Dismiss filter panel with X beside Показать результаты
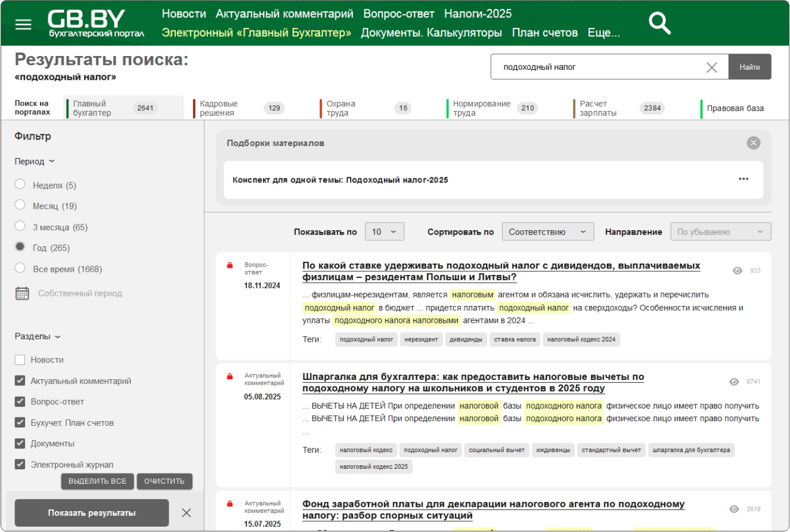The width and height of the screenshot is (790, 532). (x=186, y=513)
